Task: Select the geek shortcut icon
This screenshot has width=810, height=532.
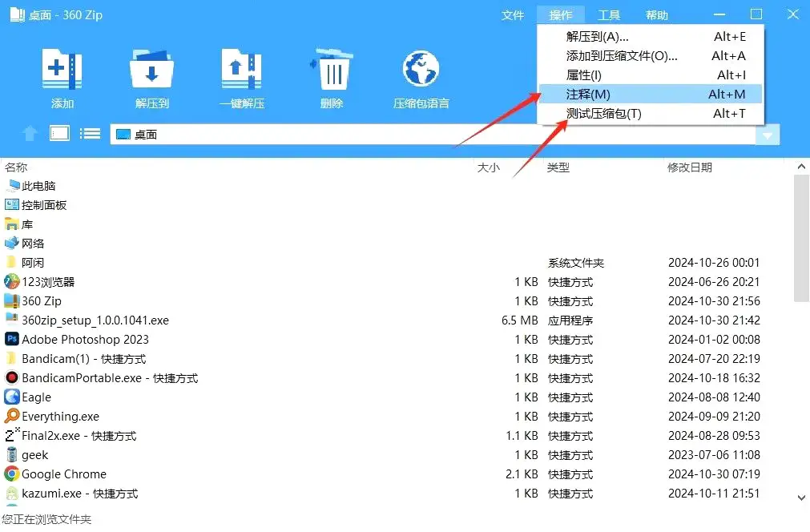Action: [12, 454]
